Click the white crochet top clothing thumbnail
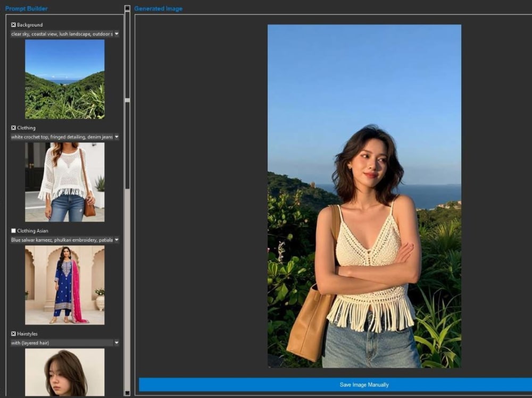This screenshot has height=398, width=532. [x=65, y=182]
